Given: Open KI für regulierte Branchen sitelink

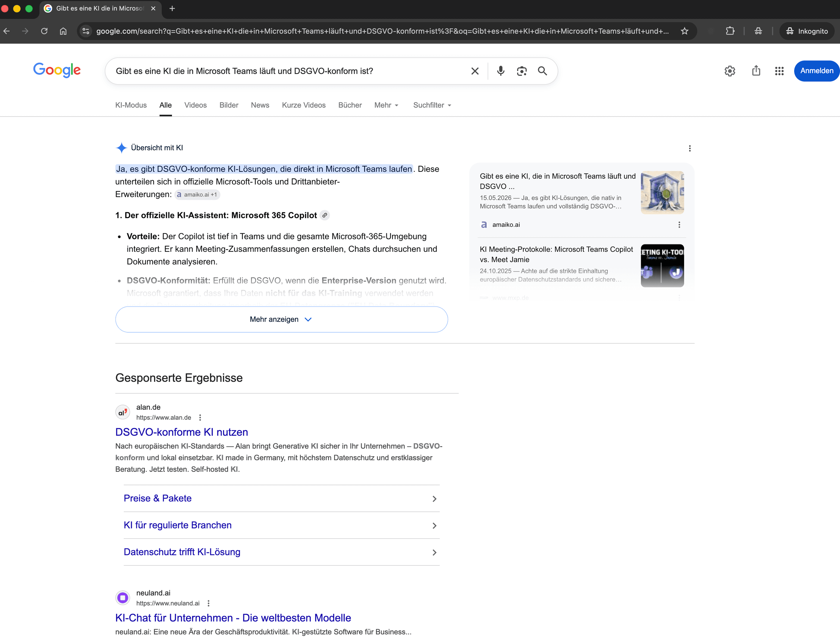Looking at the screenshot, I should pos(177,525).
